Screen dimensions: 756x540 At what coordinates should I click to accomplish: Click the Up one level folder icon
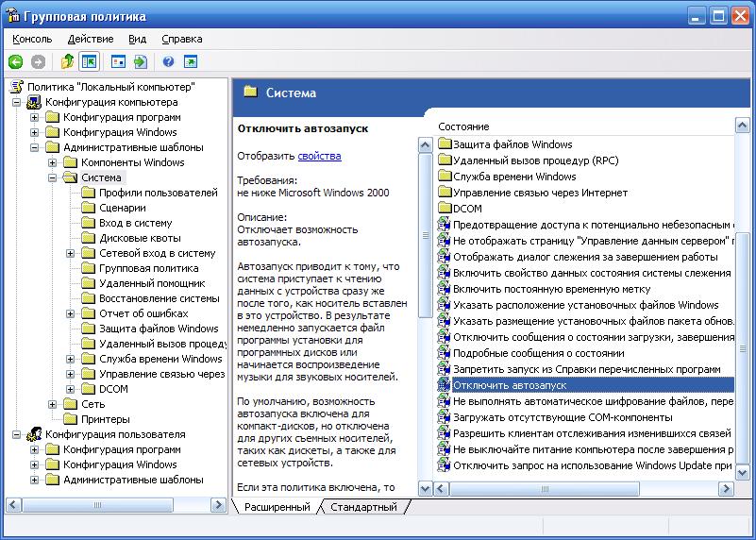point(67,61)
